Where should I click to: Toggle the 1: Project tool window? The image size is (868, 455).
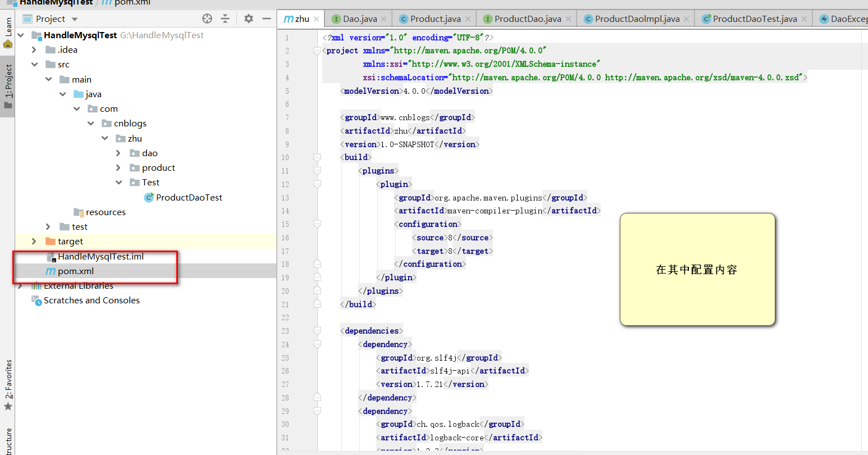(8, 87)
